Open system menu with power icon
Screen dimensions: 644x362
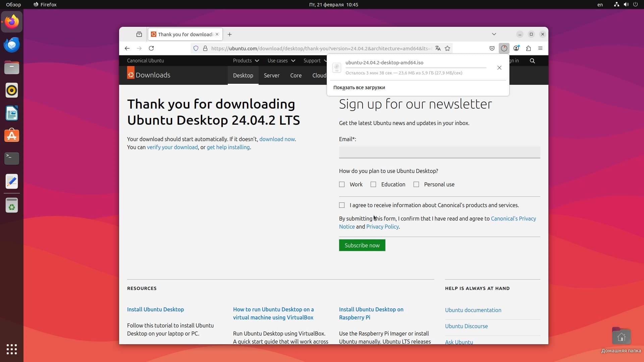(626, 5)
